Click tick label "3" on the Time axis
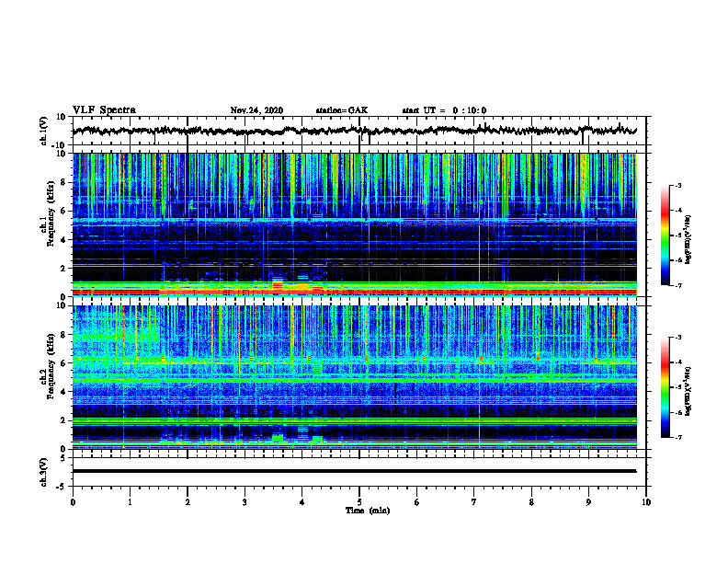The height and width of the screenshot is (563, 728). point(245,502)
